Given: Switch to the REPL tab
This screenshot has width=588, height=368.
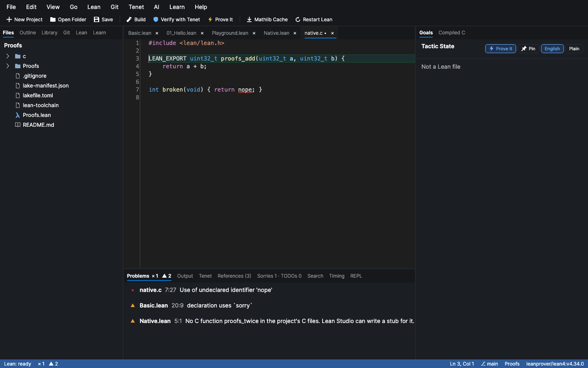Looking at the screenshot, I should (x=356, y=276).
